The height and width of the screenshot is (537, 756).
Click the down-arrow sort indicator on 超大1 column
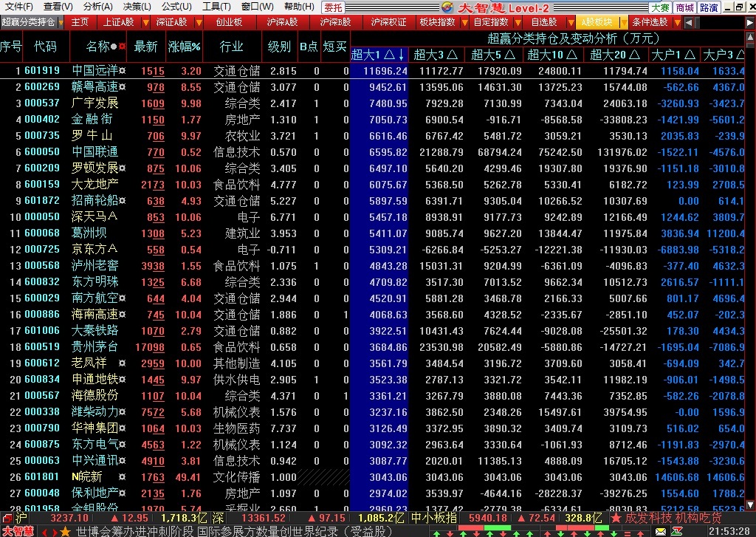pyautogui.click(x=402, y=55)
